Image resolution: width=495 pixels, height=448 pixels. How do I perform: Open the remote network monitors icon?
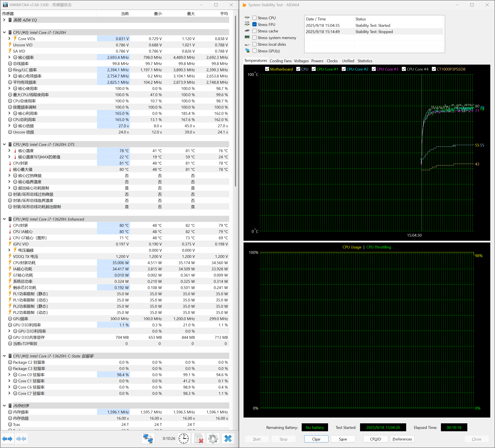148,439
